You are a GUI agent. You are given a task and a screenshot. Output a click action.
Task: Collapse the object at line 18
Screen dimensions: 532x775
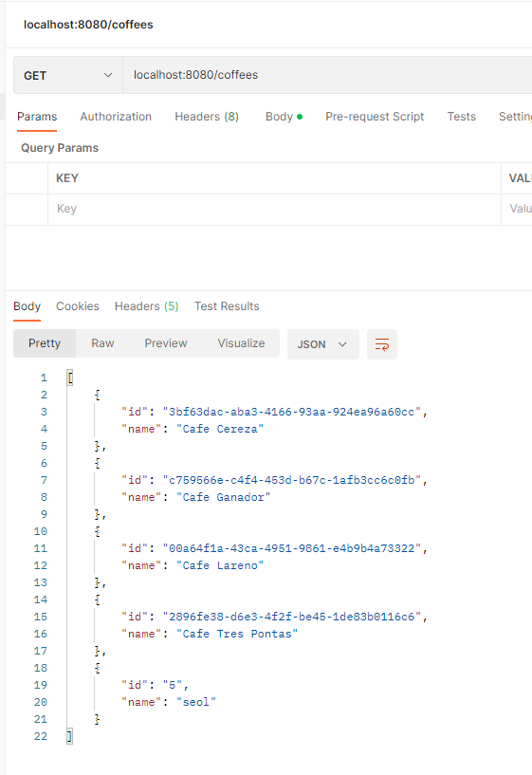98,668
